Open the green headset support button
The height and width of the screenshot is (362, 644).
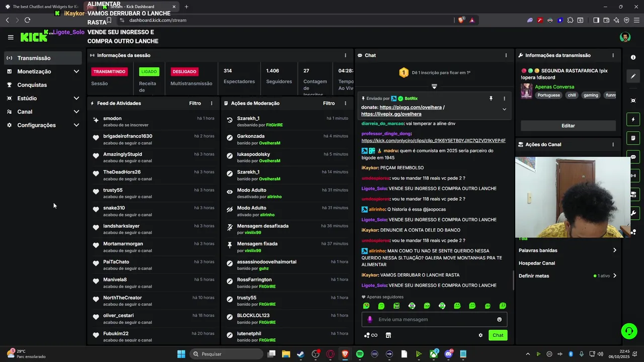(x=629, y=331)
